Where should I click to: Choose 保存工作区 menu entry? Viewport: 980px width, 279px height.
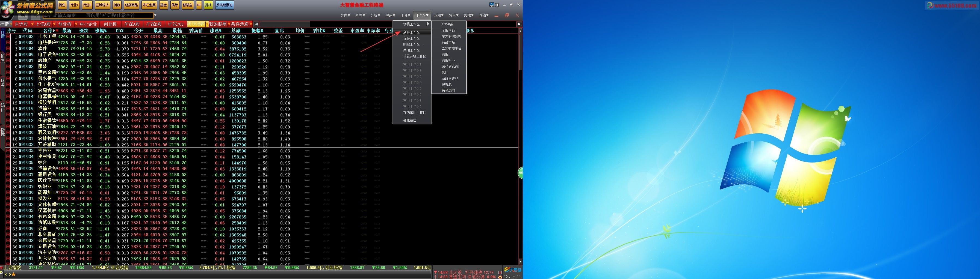point(412,38)
